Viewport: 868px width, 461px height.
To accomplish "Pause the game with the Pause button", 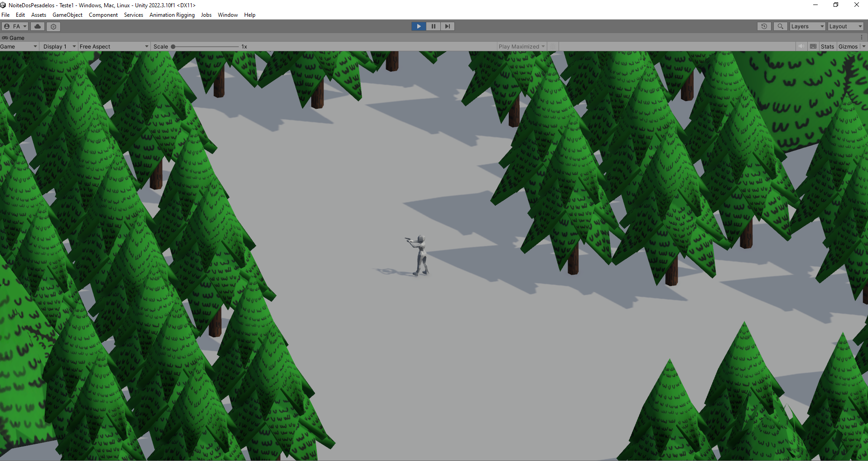I will tap(433, 26).
